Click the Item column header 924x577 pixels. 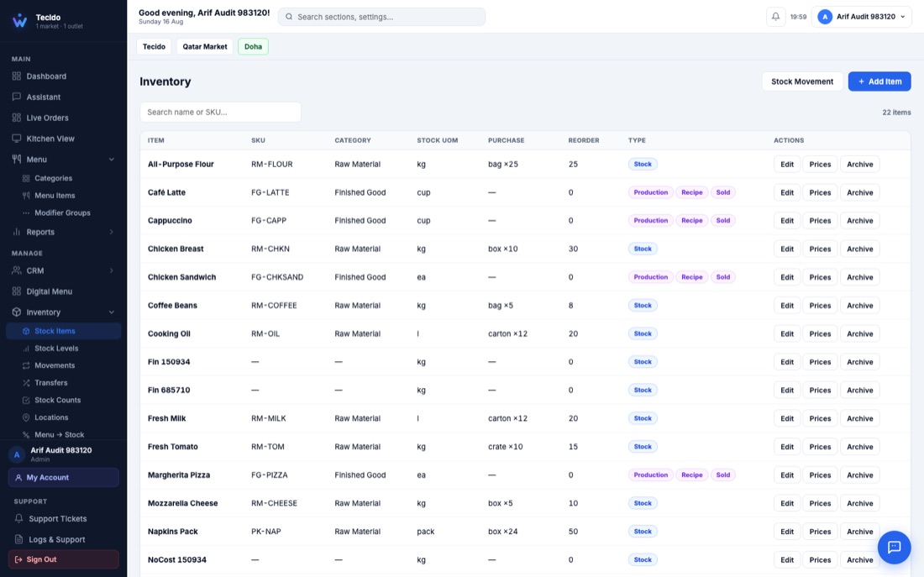click(x=155, y=140)
